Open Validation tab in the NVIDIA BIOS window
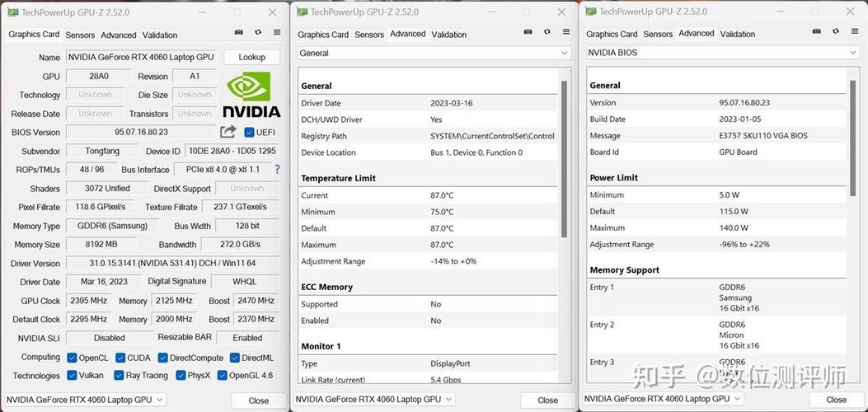 click(737, 34)
